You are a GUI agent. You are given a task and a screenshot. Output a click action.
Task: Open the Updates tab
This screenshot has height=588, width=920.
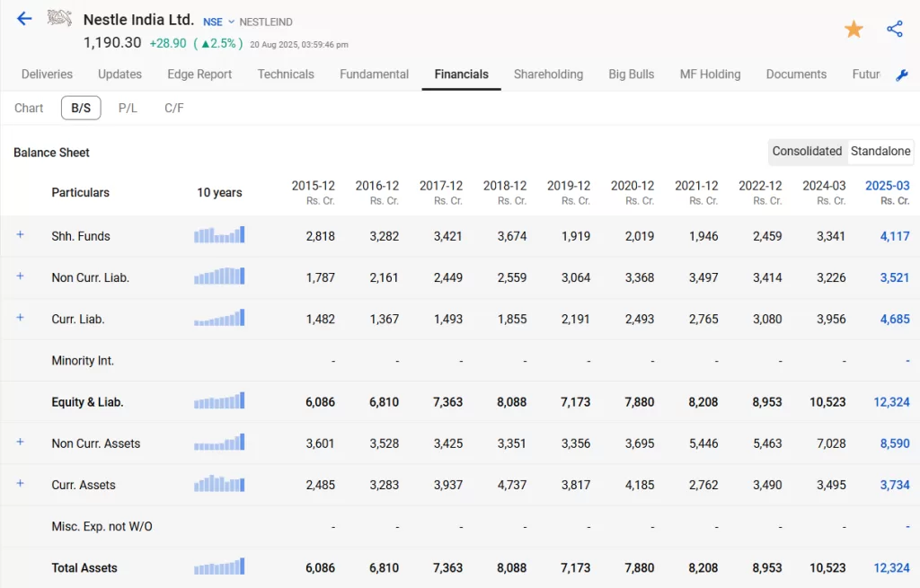pyautogui.click(x=119, y=75)
